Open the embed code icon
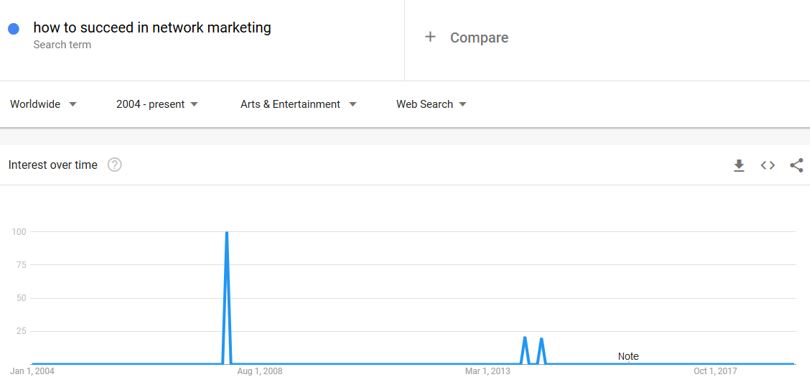The height and width of the screenshot is (381, 810). (768, 165)
